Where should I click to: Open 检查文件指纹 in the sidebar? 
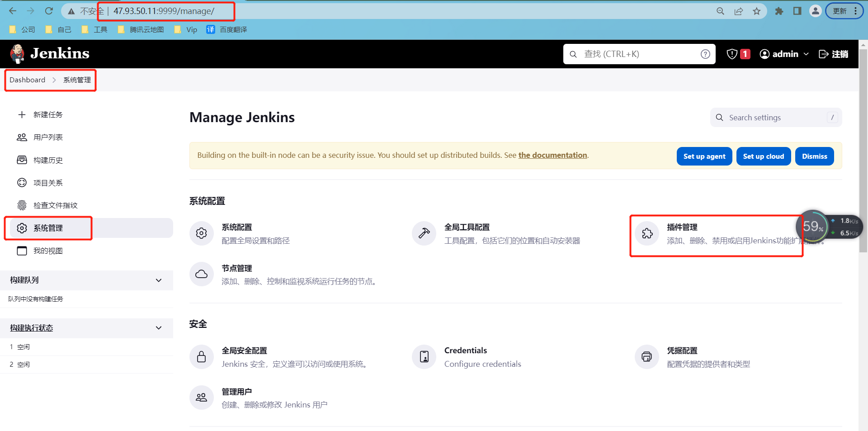click(x=55, y=205)
